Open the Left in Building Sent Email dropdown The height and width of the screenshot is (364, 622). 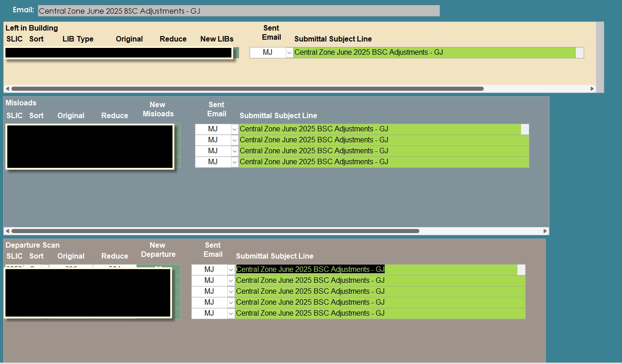tap(289, 52)
